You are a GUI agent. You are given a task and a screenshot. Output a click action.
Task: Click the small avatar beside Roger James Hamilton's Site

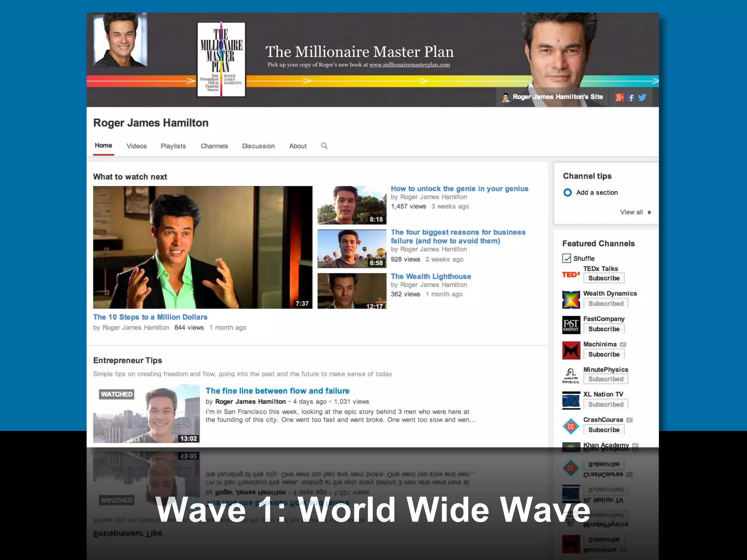506,97
